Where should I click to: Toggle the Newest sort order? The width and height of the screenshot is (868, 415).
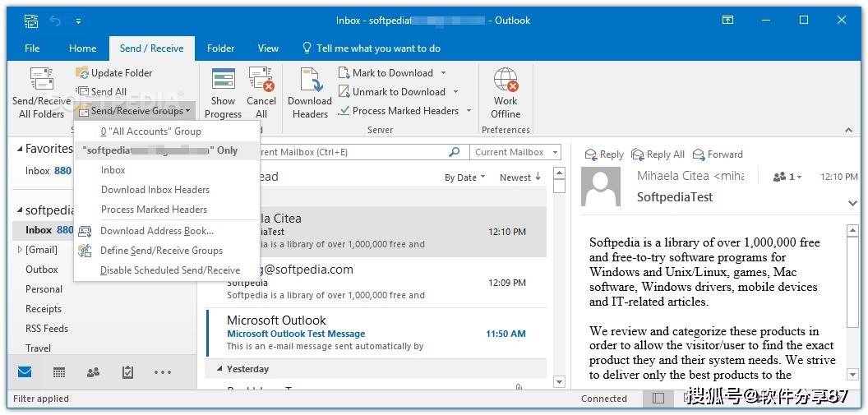pyautogui.click(x=519, y=177)
